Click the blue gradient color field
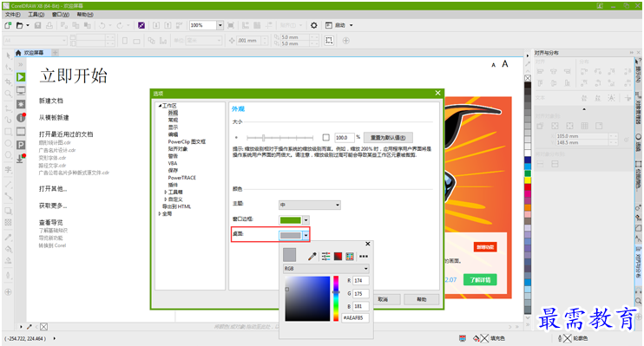 tap(307, 298)
